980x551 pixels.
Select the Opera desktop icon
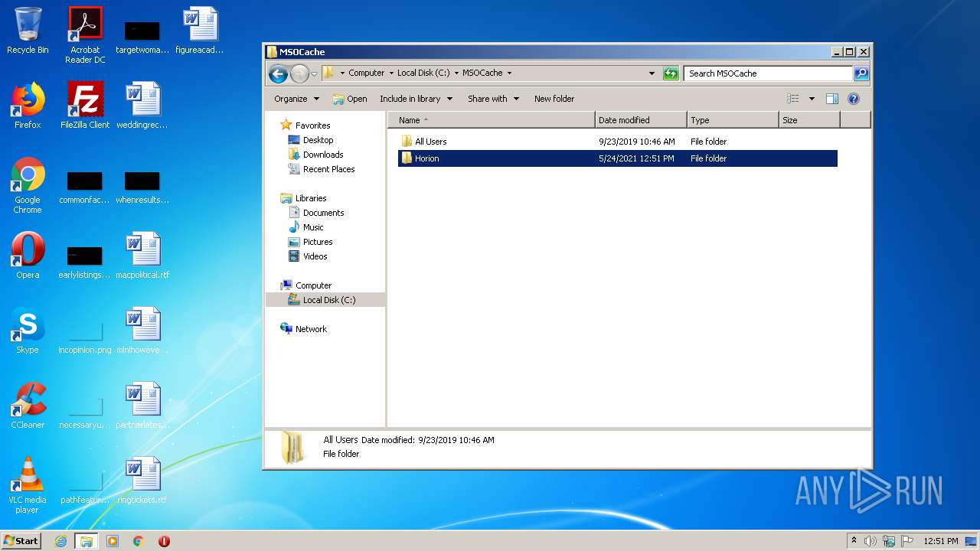click(x=28, y=256)
